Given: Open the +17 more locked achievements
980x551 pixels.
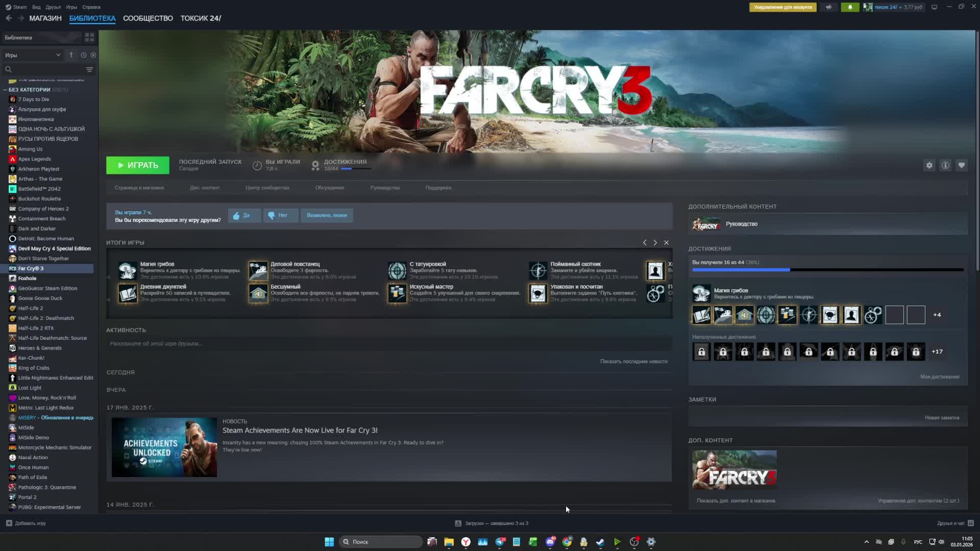Looking at the screenshot, I should [x=937, y=352].
